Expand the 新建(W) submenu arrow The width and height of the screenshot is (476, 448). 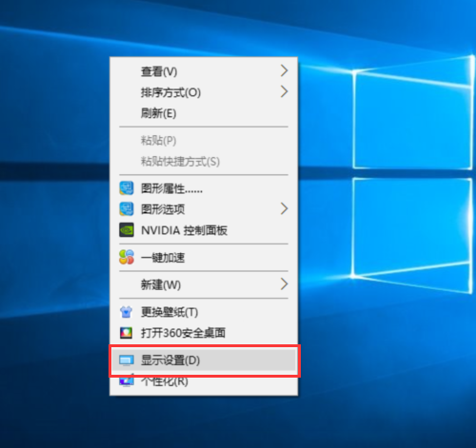[x=284, y=284]
